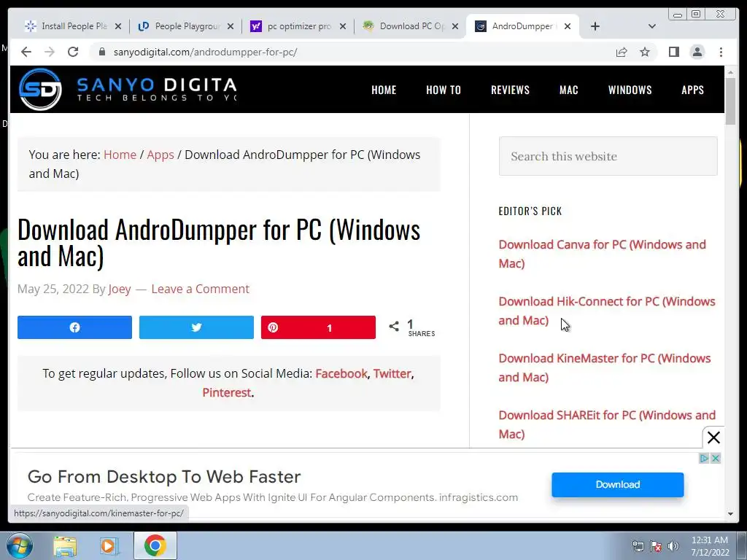Close the Download PC Optimizer tab
This screenshot has width=747, height=560.
(455, 26)
